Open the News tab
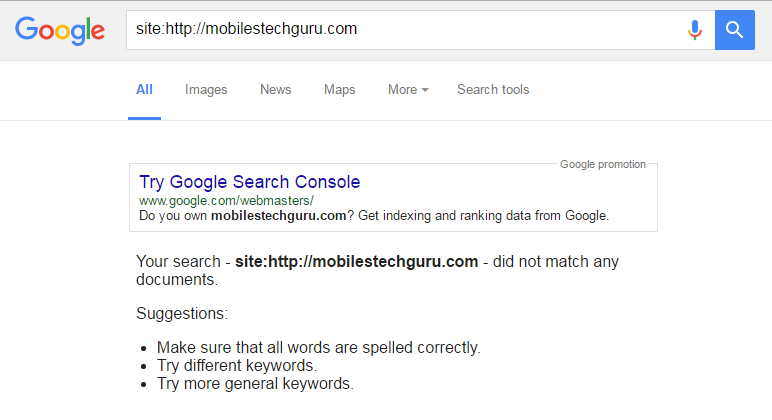Image resolution: width=772 pixels, height=420 pixels. click(x=275, y=90)
